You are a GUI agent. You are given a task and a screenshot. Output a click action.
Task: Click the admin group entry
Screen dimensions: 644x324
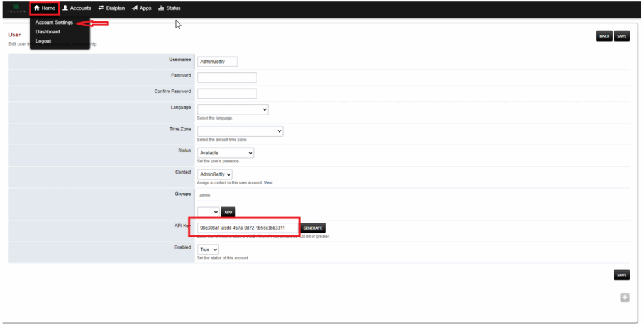pyautogui.click(x=205, y=196)
